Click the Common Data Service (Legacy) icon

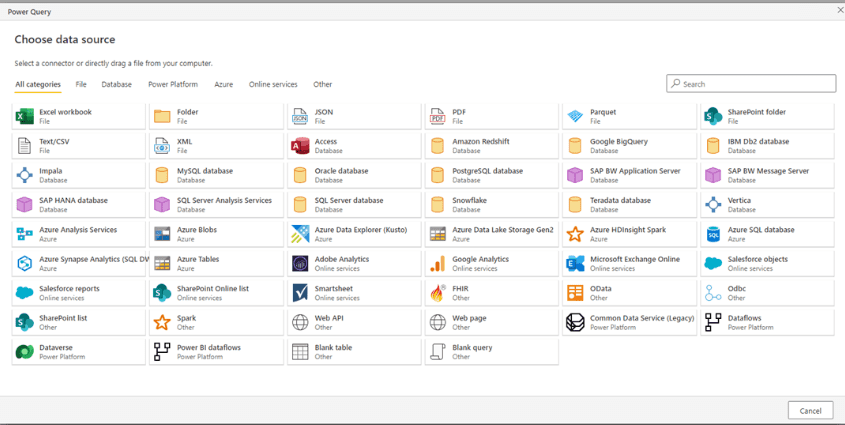point(576,322)
